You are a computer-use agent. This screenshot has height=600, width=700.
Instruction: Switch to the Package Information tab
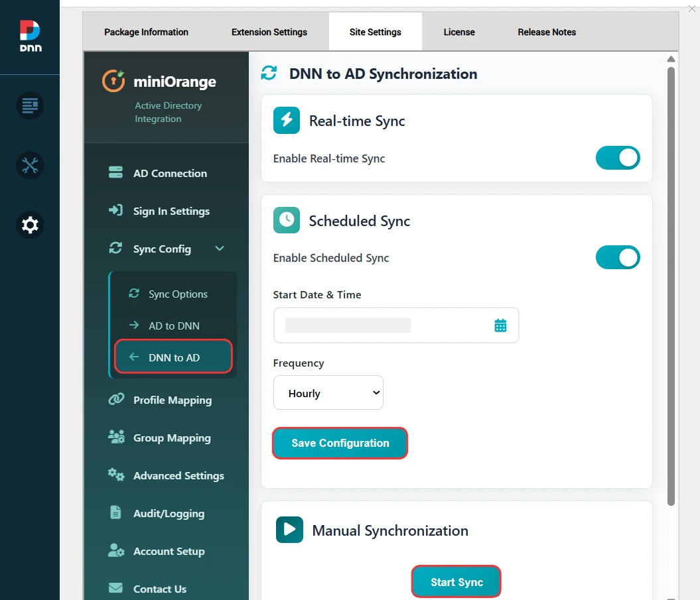click(x=147, y=32)
